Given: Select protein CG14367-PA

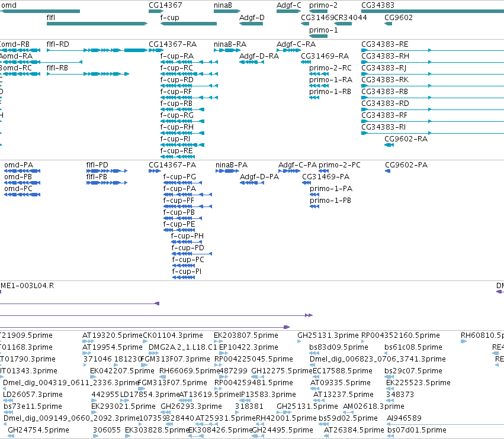Looking at the screenshot, I should tap(155, 171).
